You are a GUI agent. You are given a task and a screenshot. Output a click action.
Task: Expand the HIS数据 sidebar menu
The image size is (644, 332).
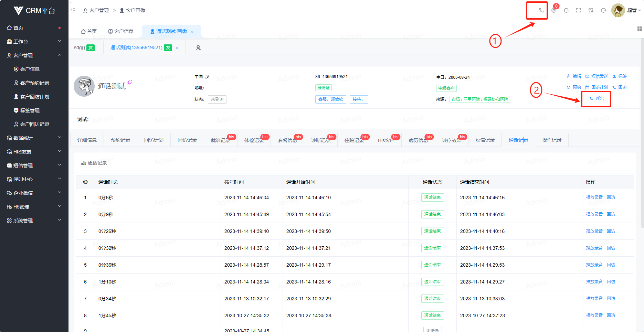(34, 151)
